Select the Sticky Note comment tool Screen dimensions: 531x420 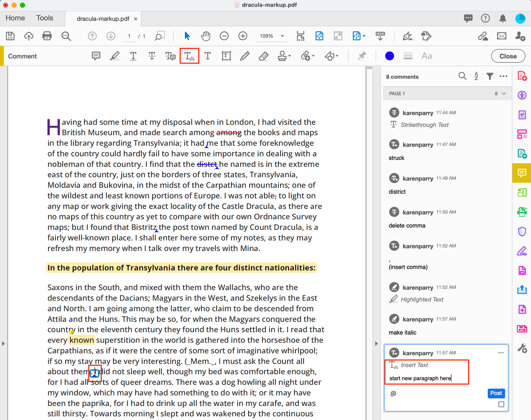point(96,56)
